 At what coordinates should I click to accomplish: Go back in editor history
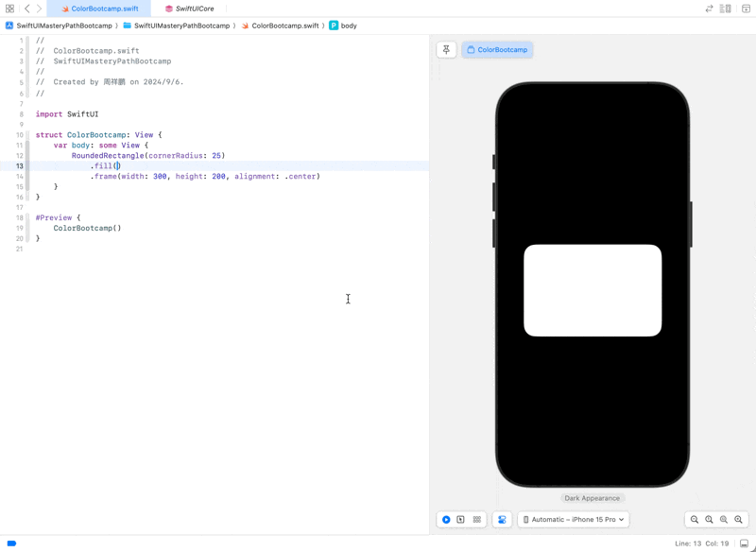click(x=27, y=9)
